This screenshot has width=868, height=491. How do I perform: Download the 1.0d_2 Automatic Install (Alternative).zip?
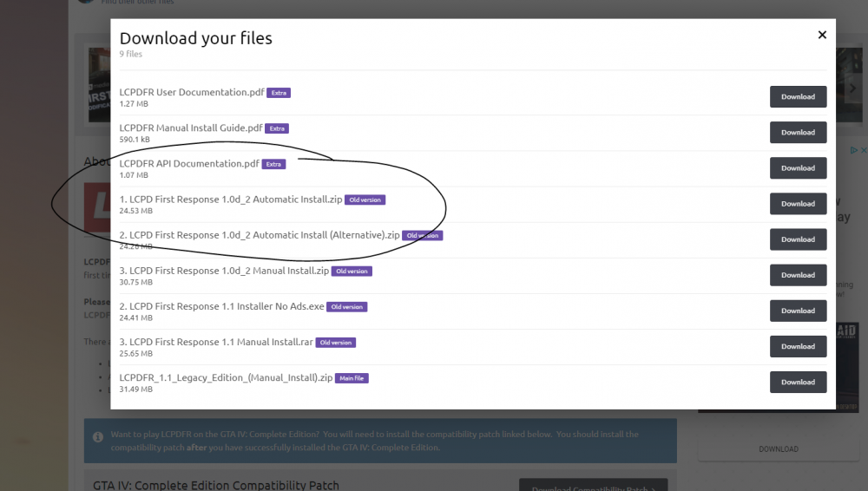tap(798, 239)
